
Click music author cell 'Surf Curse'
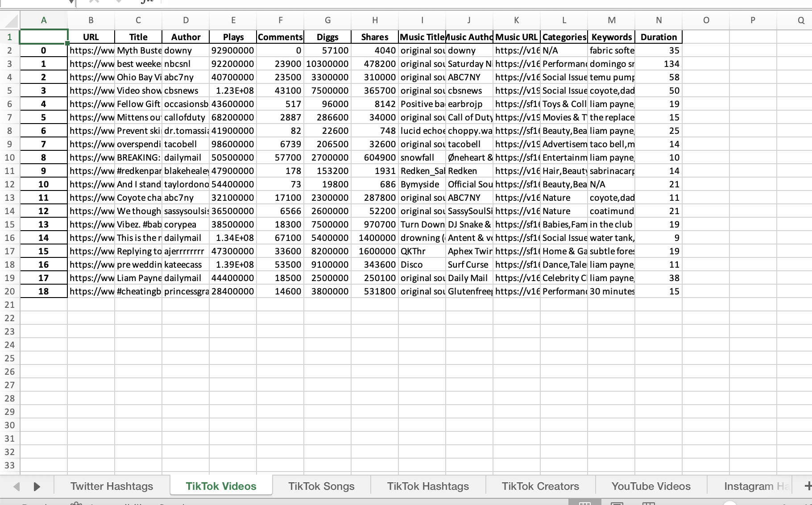[x=469, y=265]
